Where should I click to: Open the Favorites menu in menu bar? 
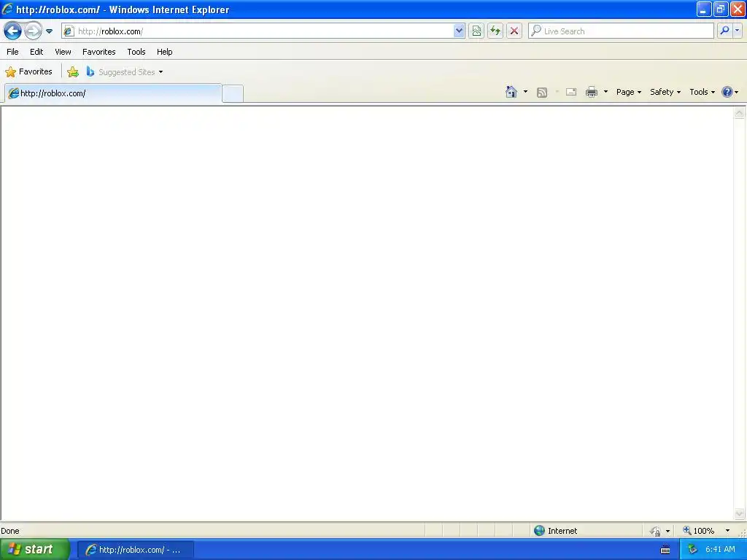click(x=99, y=52)
